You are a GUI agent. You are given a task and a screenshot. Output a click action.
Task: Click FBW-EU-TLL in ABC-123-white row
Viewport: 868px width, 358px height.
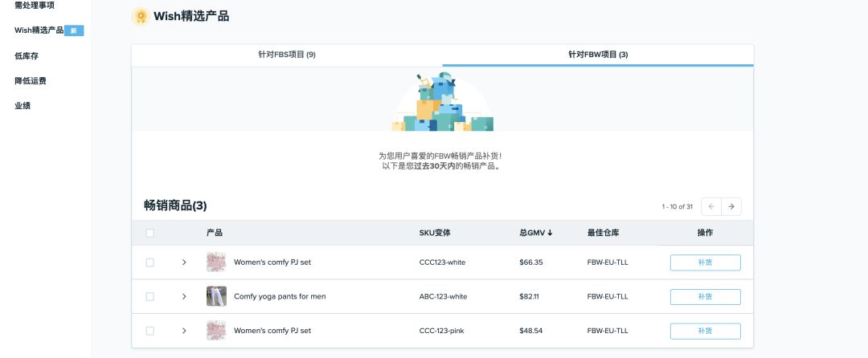click(x=608, y=297)
